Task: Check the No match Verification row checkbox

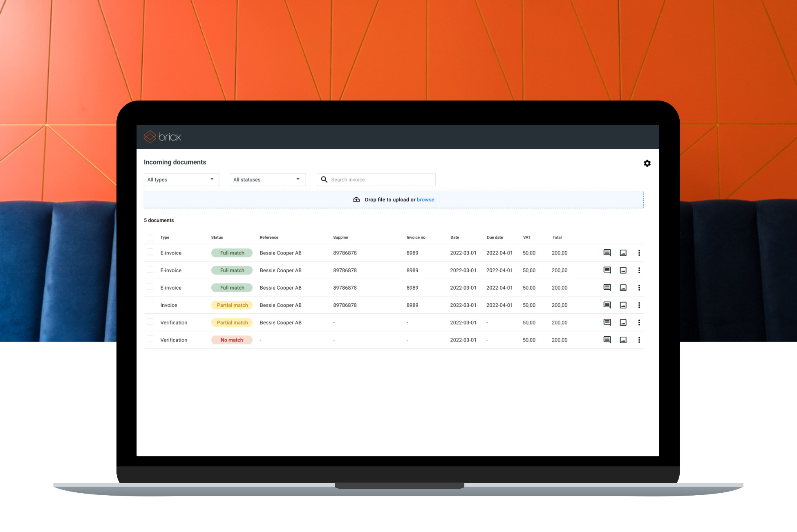Action: pos(150,339)
